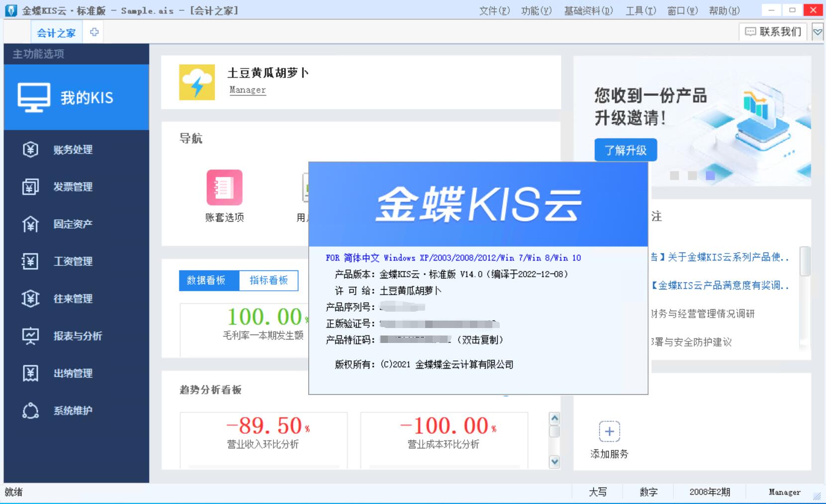The image size is (826, 504).
Task: Open 固定资产 module in sidebar
Action: pos(76,224)
